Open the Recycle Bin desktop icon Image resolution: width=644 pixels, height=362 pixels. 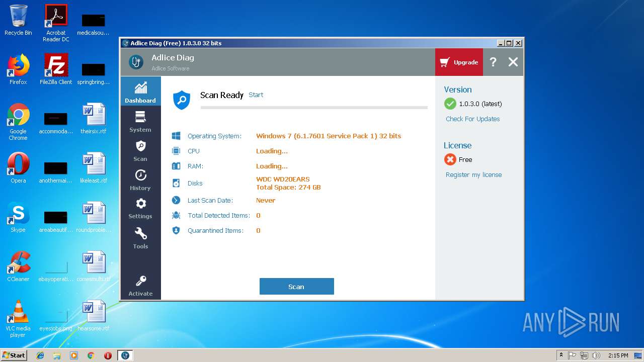(18, 20)
